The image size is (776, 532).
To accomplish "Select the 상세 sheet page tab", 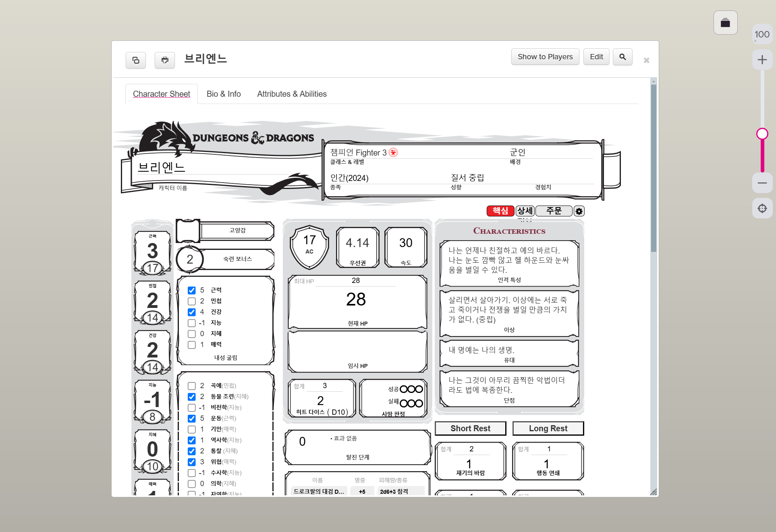I will click(525, 211).
